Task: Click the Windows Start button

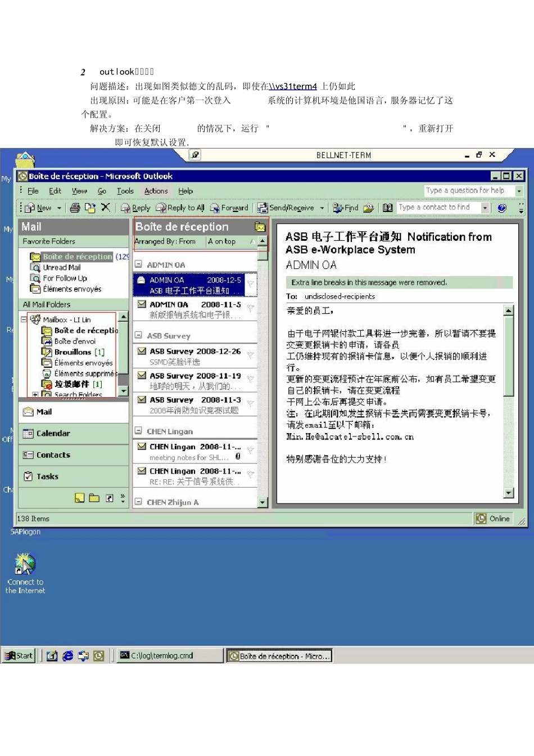Action: pyautogui.click(x=19, y=656)
